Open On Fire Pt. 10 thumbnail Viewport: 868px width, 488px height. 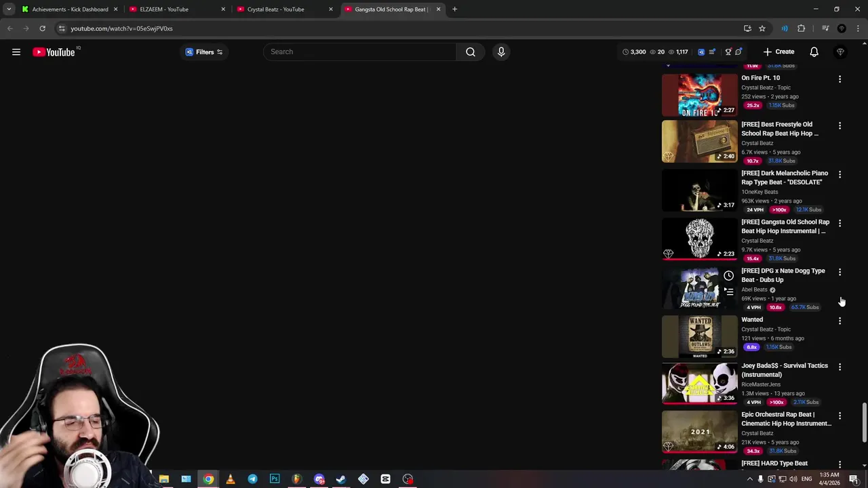coord(699,95)
